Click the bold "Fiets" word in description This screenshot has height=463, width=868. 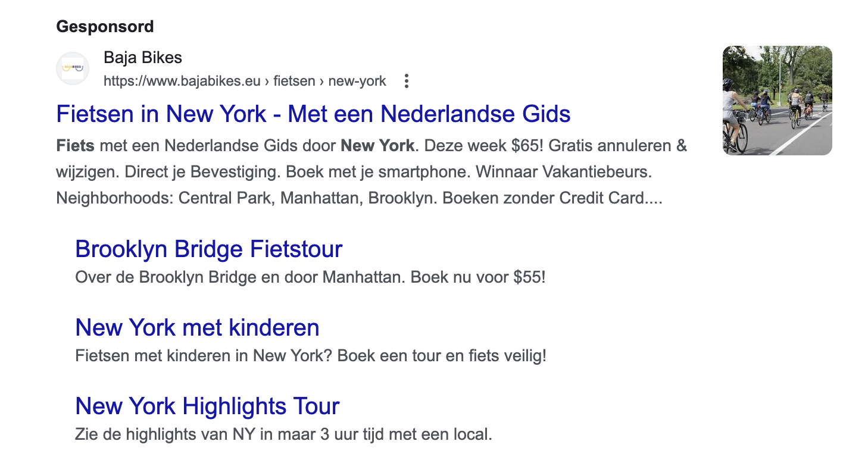coord(76,145)
